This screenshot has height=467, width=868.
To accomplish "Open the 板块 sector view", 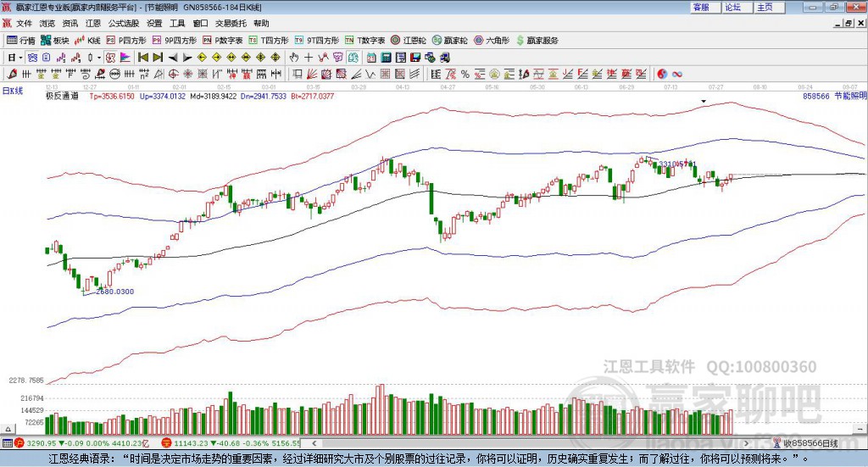I will tap(55, 41).
